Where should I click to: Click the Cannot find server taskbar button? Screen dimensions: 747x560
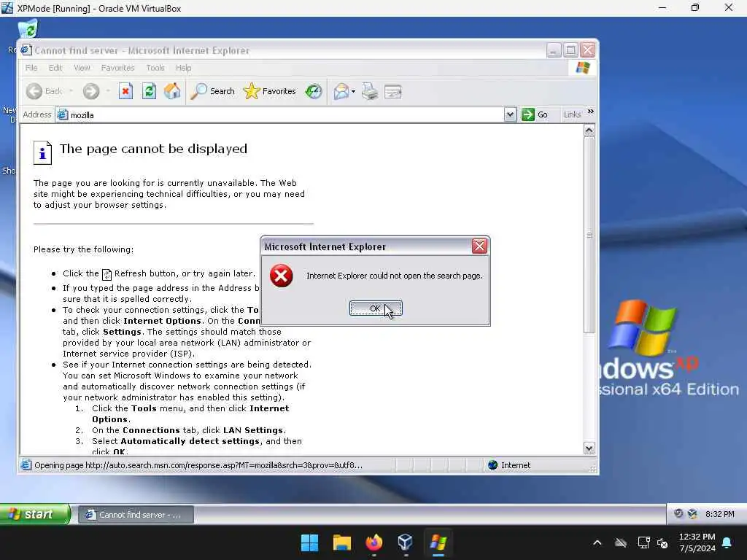pyautogui.click(x=136, y=514)
